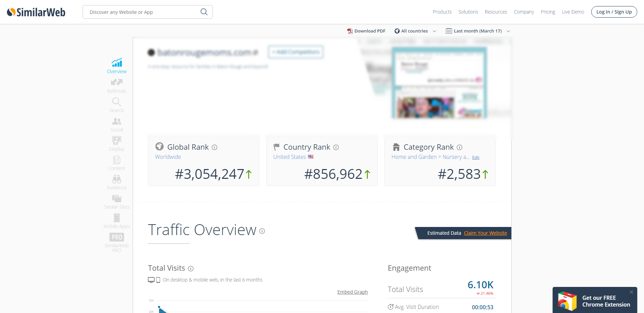Go to Referrals in the sidebar
The height and width of the screenshot is (313, 644).
117,86
